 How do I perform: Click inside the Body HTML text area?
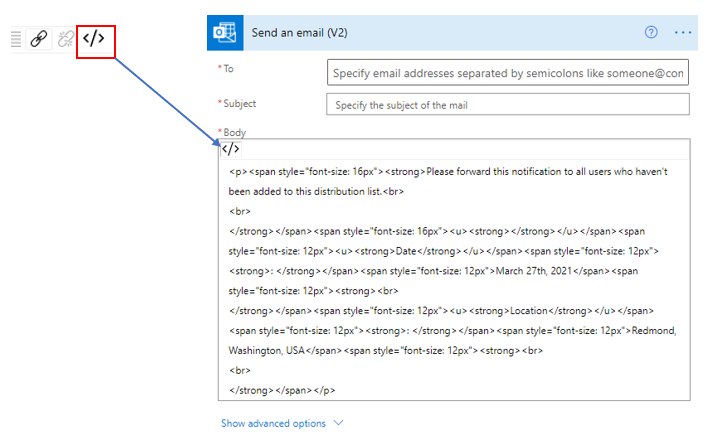[454, 280]
